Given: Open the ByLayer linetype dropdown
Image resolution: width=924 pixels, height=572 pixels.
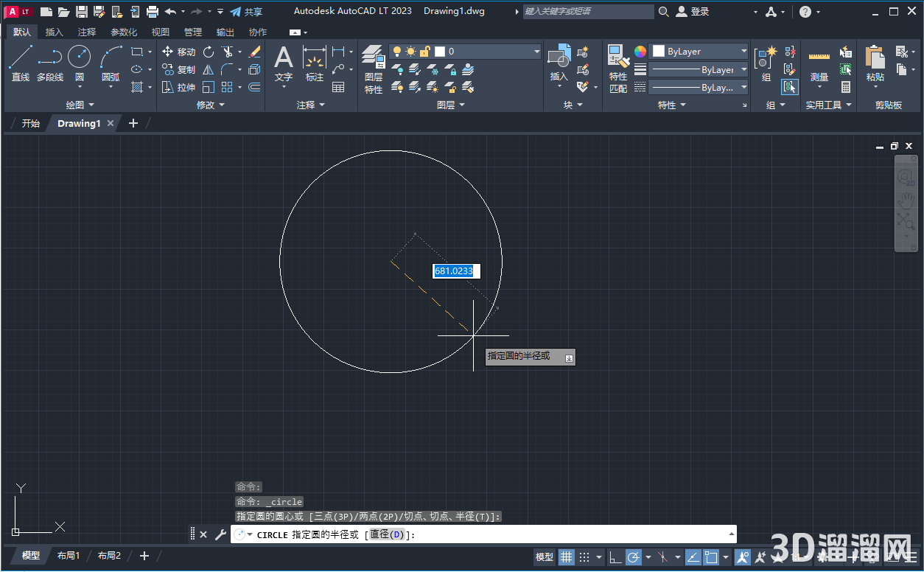Looking at the screenshot, I should pyautogui.click(x=699, y=87).
